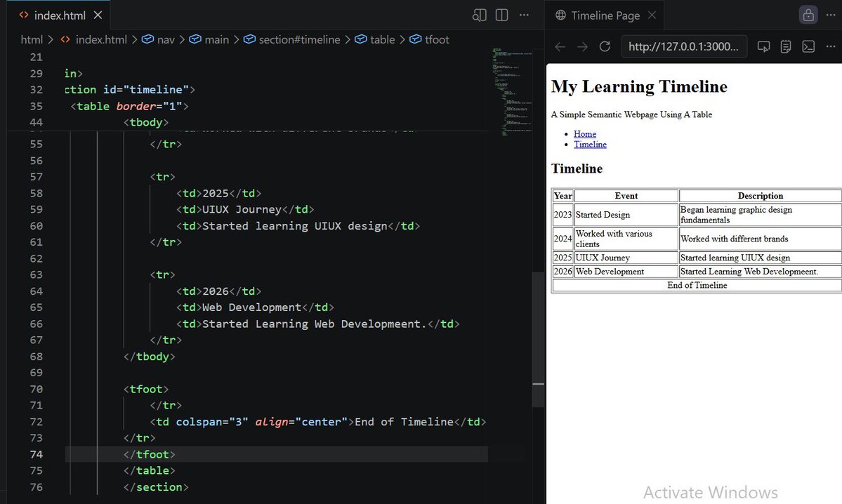Click the Event header cell in the preview table
Viewport: 842px width, 504px height.
pyautogui.click(x=626, y=196)
